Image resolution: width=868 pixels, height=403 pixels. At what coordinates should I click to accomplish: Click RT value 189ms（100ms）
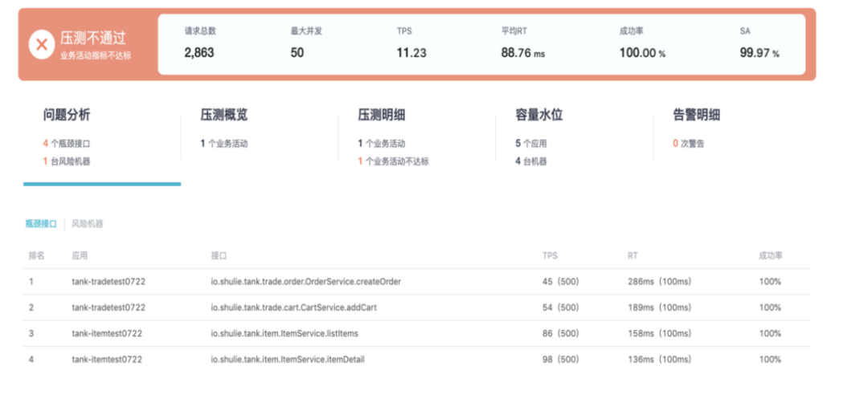(659, 307)
